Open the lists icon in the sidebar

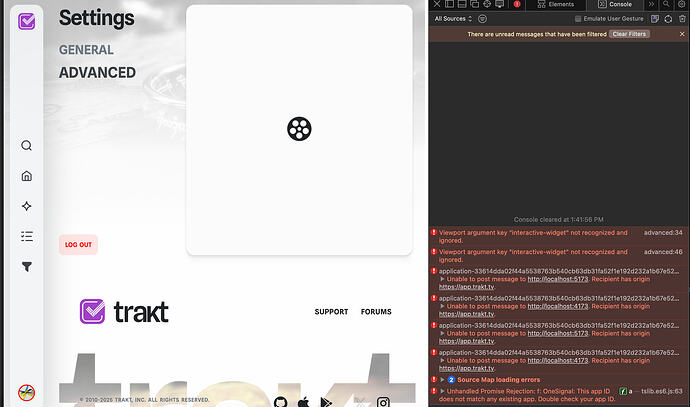coord(26,236)
